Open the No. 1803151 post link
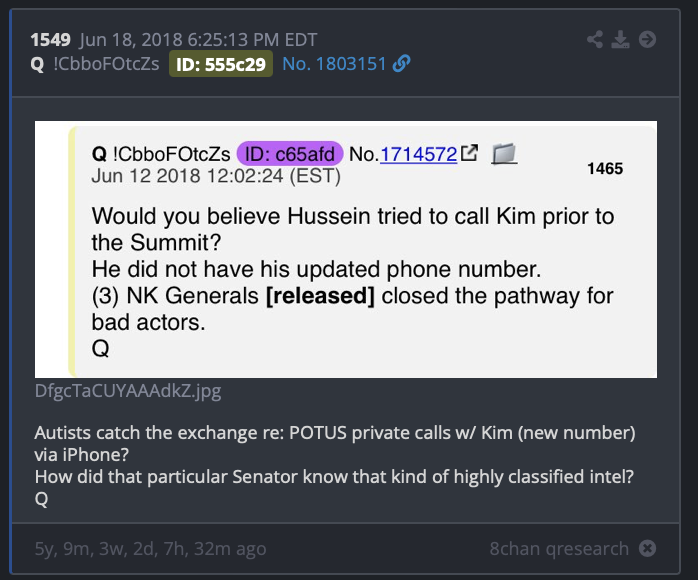The image size is (698, 580). [334, 64]
